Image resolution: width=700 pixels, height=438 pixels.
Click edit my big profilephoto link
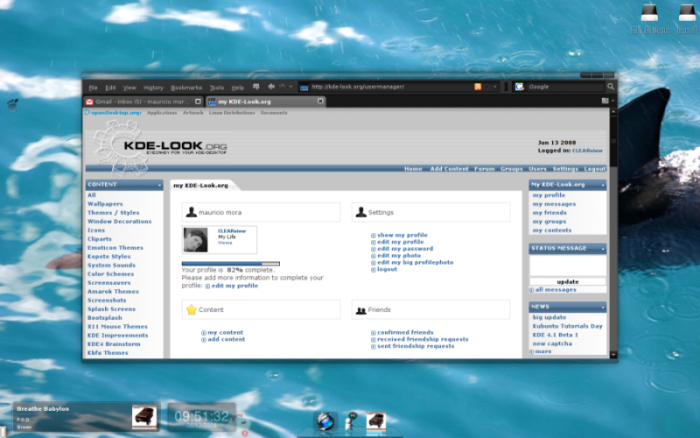coord(415,263)
